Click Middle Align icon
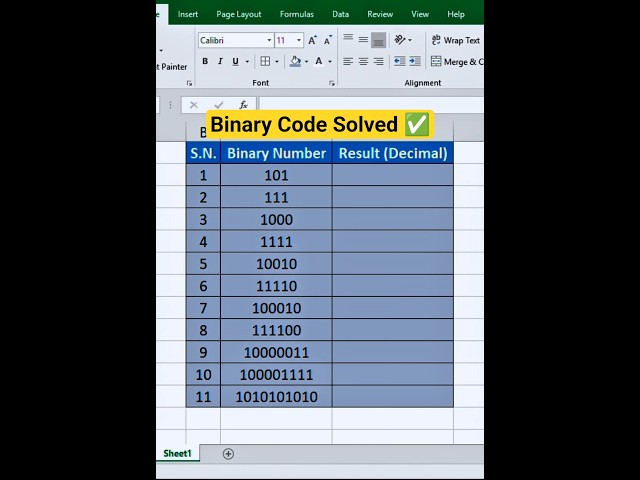Viewport: 640px width, 480px height. tap(363, 39)
